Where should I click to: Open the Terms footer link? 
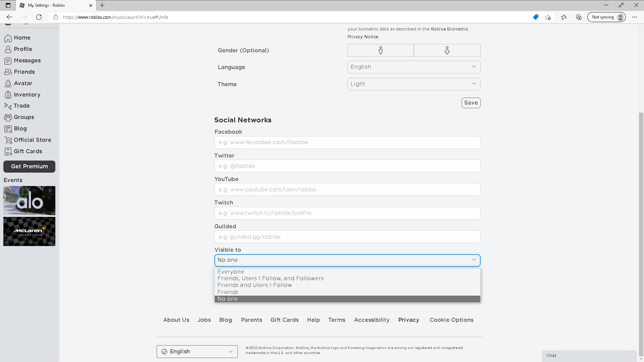pyautogui.click(x=336, y=320)
